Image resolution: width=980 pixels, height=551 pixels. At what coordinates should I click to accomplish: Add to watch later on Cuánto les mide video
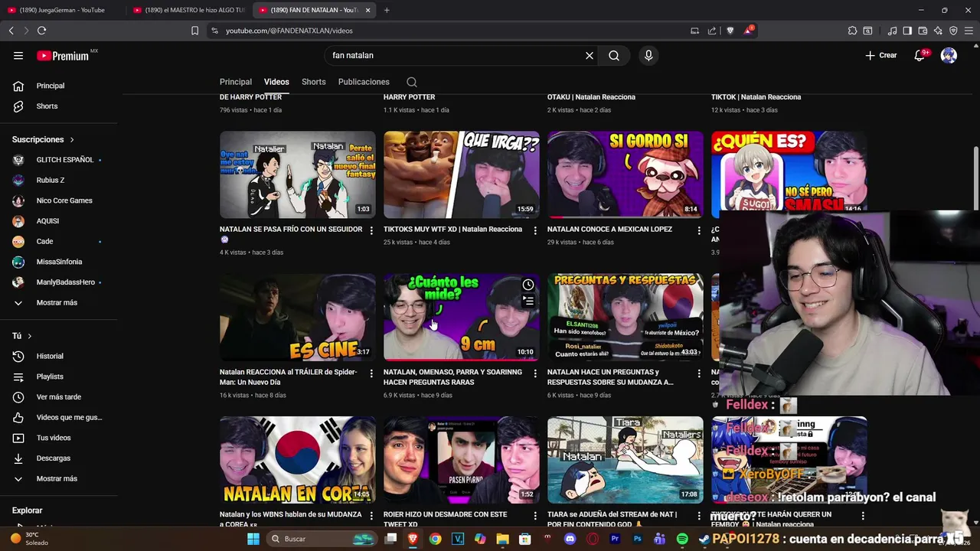[528, 285]
